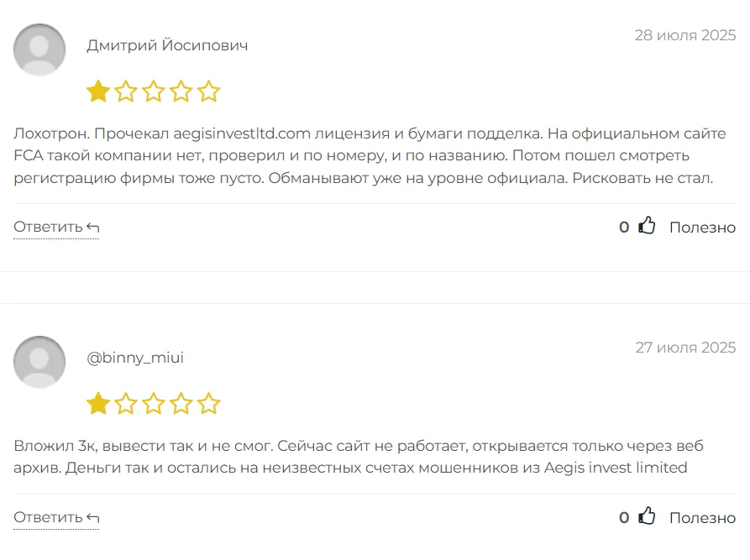Click @binny_miui's avatar image
The height and width of the screenshot is (560, 750).
click(39, 362)
